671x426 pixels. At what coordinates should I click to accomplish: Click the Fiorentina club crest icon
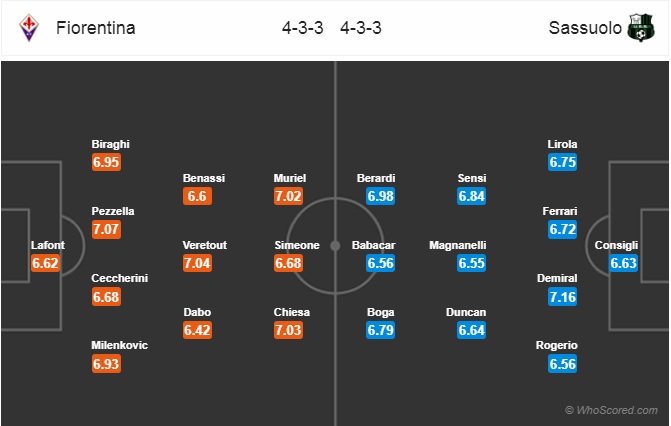click(x=29, y=28)
